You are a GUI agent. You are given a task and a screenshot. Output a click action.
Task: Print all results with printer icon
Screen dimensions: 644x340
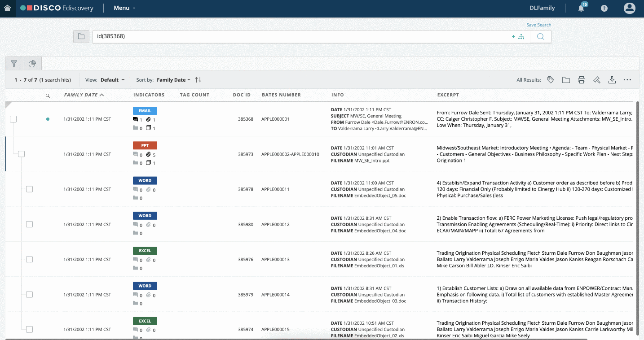[582, 80]
